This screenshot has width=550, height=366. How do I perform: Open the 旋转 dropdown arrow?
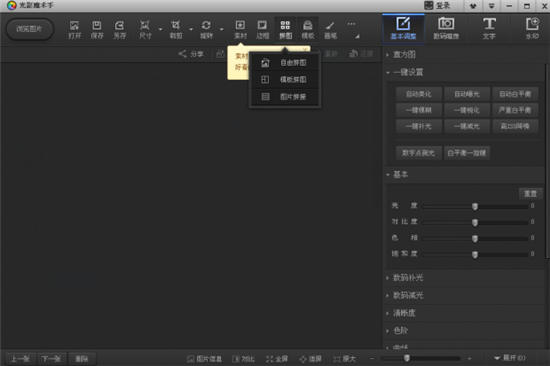coord(222,29)
